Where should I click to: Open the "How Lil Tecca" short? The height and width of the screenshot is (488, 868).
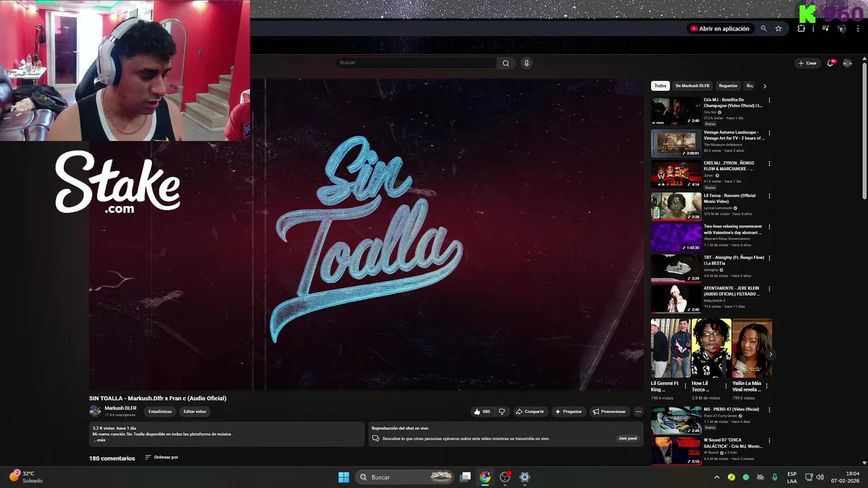click(x=711, y=348)
